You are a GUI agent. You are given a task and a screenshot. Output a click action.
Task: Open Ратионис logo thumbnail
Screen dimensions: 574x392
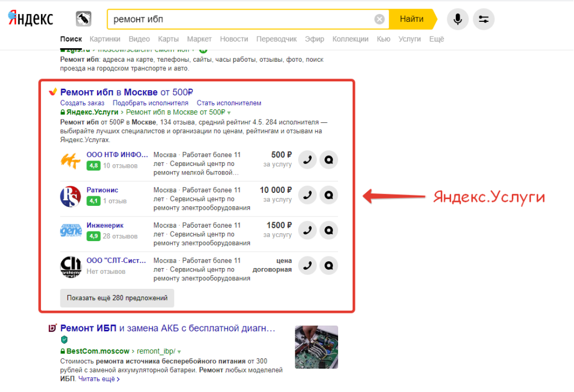71,196
